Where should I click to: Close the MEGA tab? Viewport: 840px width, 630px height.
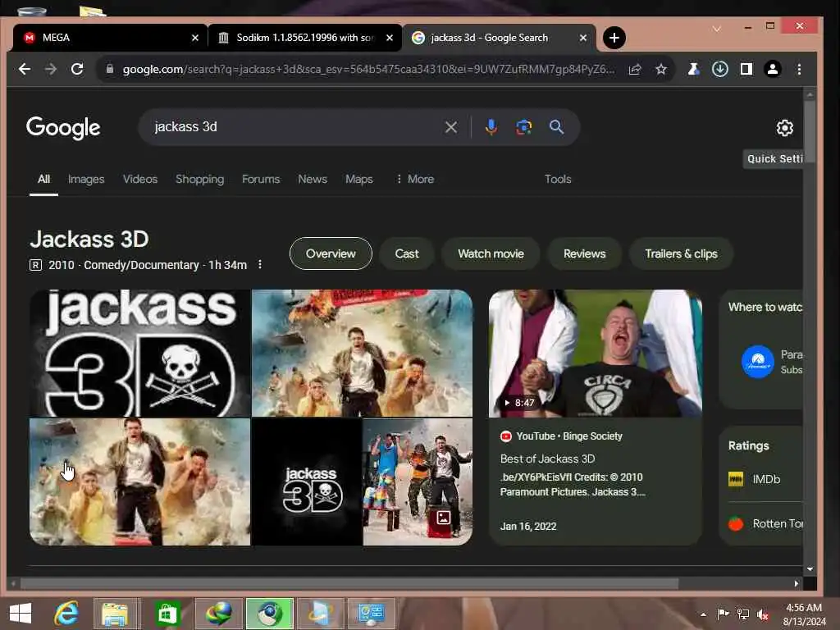click(x=195, y=38)
